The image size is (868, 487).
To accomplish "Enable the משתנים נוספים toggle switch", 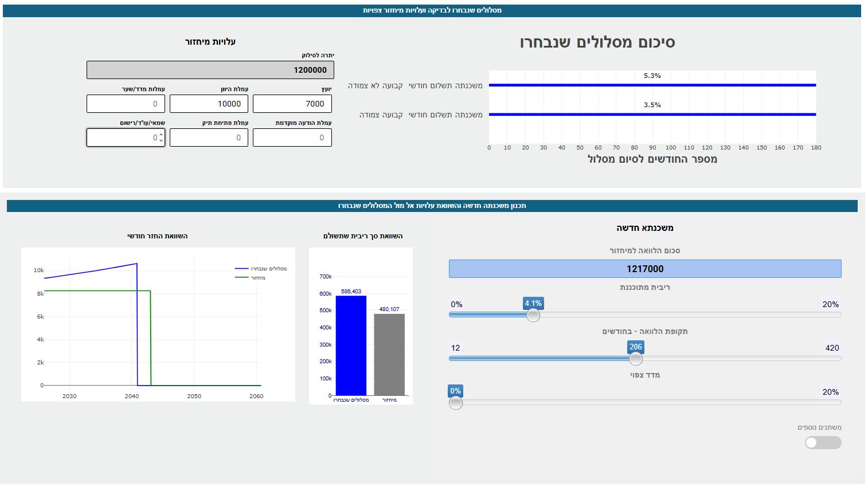I will (x=823, y=442).
